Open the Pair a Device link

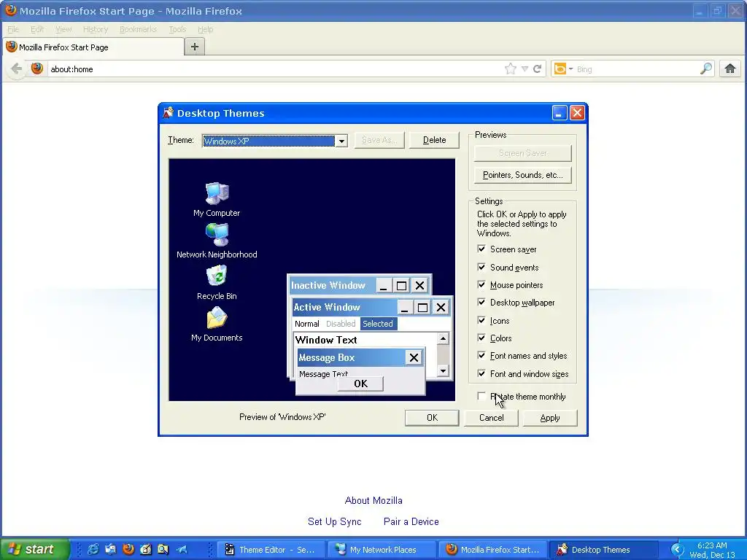pyautogui.click(x=411, y=521)
